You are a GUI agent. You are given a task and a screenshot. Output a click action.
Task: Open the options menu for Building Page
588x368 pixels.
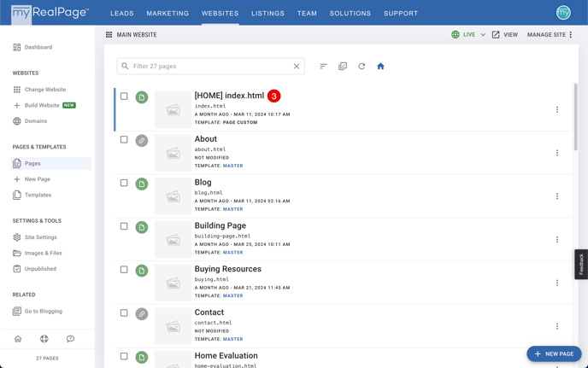557,239
